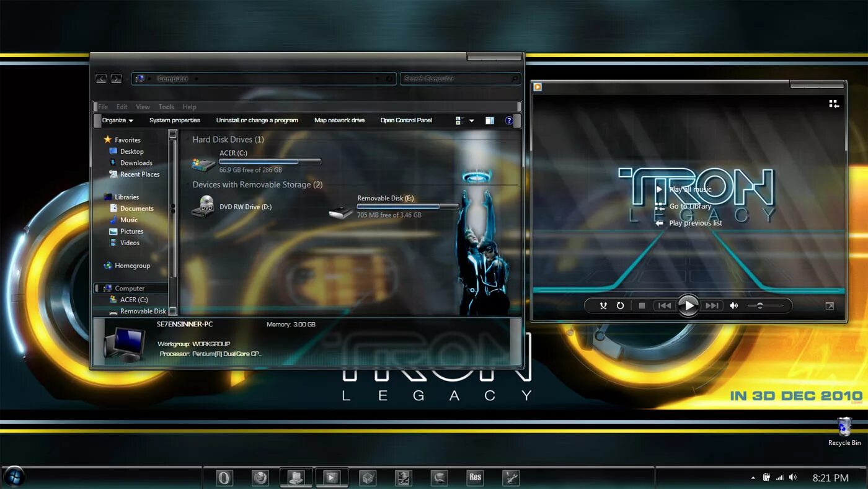Open the Edit menu
The width and height of the screenshot is (868, 489).
122,107
